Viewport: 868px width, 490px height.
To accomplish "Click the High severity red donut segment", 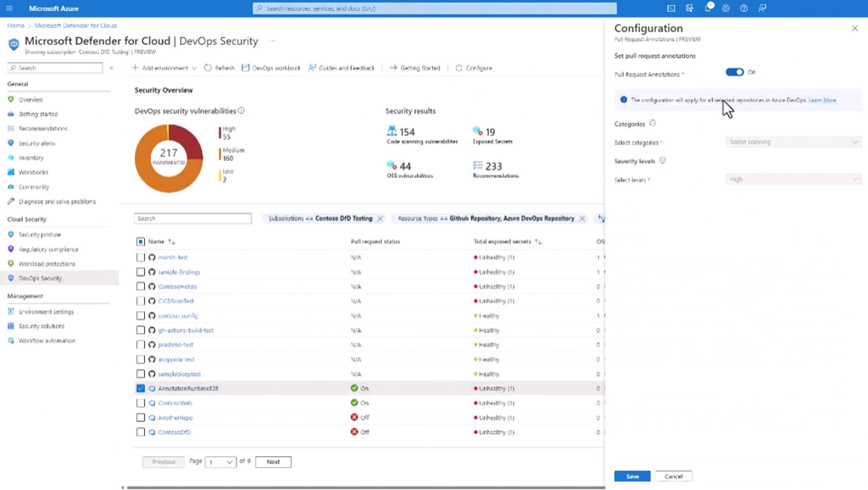I will tap(188, 141).
